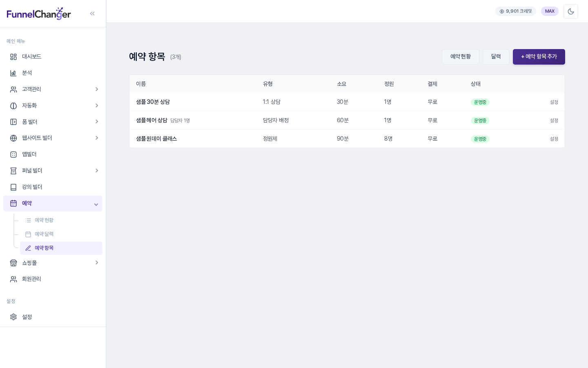This screenshot has width=588, height=368.
Task: Click the 달력 button in header
Action: [496, 57]
